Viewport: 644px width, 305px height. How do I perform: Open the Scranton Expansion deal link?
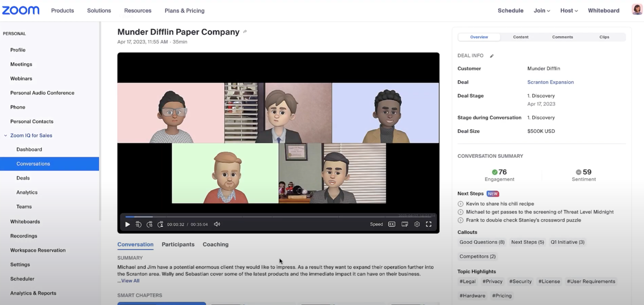tap(550, 83)
